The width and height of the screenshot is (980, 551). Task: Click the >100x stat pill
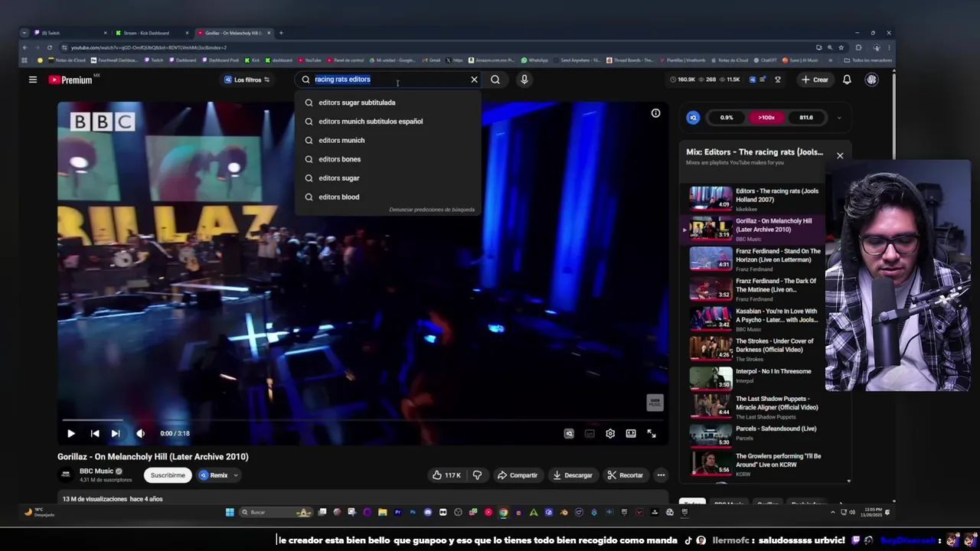point(766,118)
